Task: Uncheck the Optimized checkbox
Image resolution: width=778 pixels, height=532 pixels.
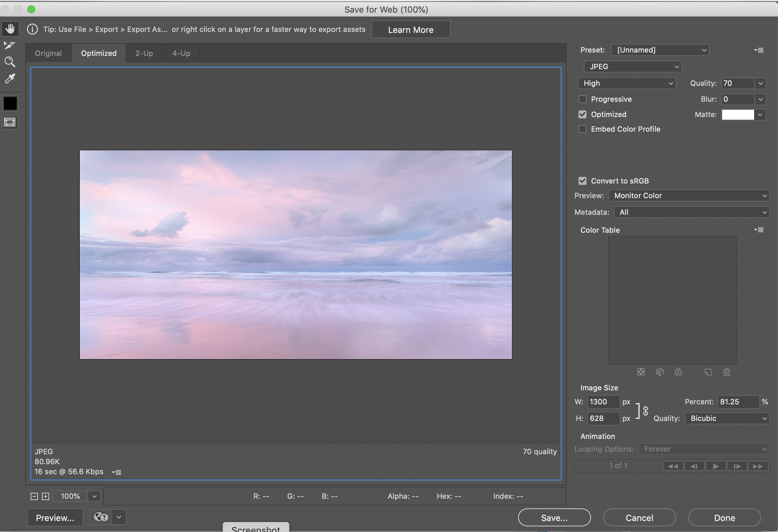Action: click(583, 114)
